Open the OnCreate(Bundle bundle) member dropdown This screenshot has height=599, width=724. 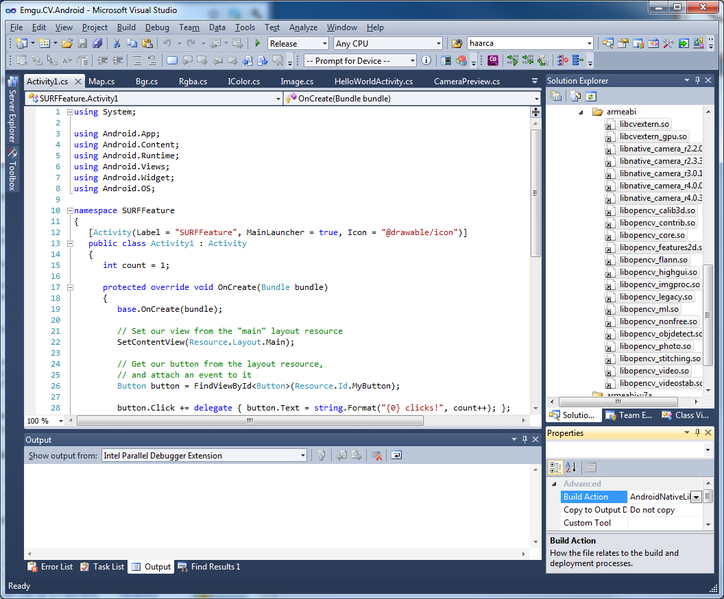coord(537,98)
